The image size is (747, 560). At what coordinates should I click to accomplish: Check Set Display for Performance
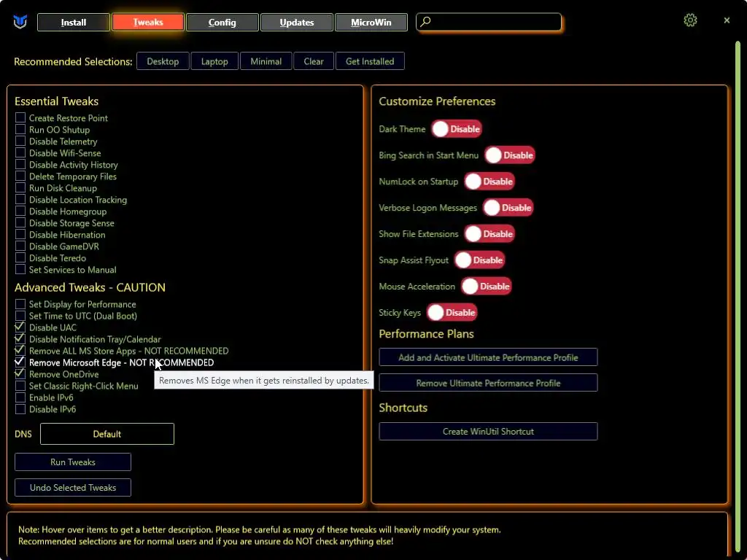click(x=20, y=304)
